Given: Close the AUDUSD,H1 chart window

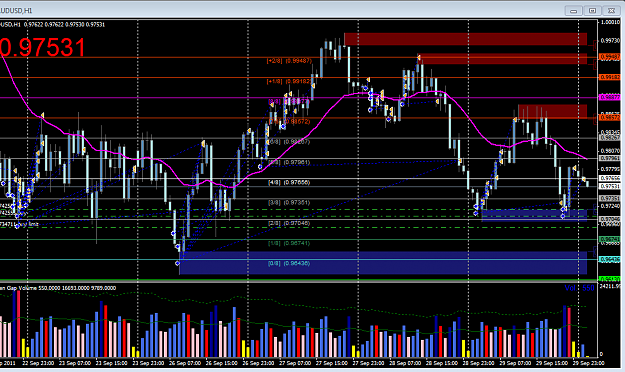Looking at the screenshot, I should click(x=611, y=11).
